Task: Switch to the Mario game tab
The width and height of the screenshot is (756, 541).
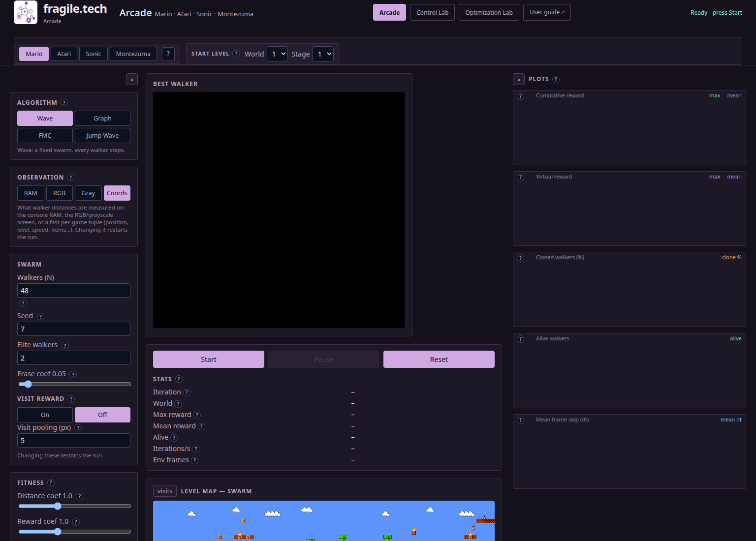Action: pos(34,54)
